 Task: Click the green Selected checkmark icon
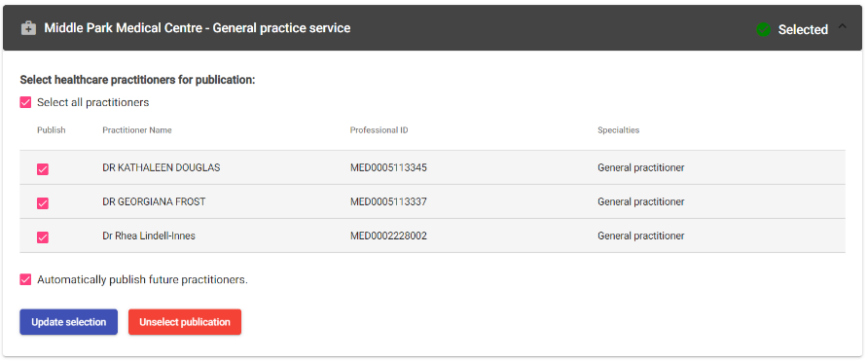(x=763, y=29)
